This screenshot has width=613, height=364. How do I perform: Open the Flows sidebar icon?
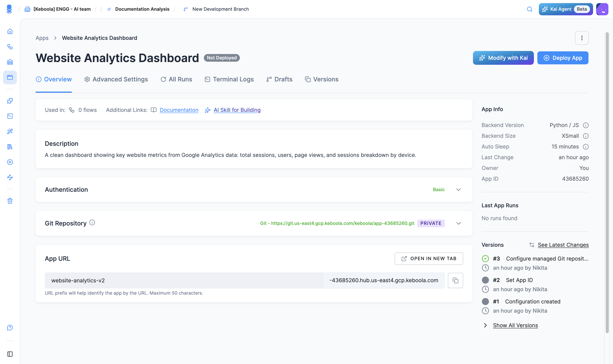[x=10, y=47]
